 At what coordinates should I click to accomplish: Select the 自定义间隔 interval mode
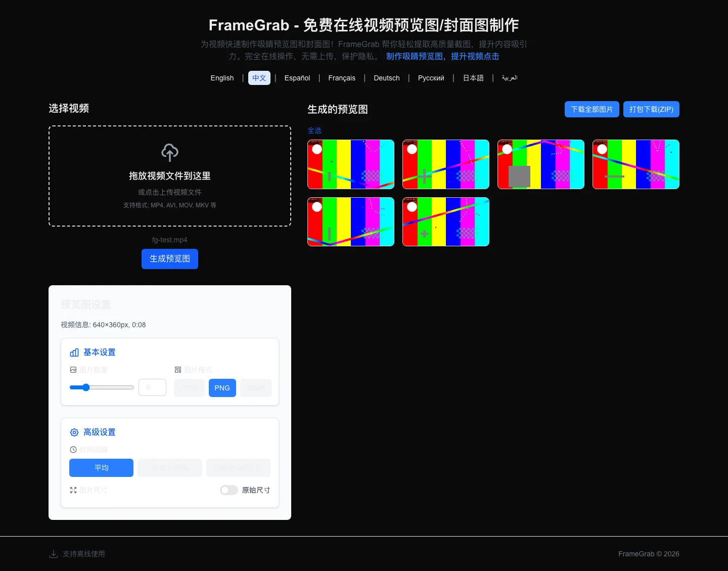(x=170, y=468)
